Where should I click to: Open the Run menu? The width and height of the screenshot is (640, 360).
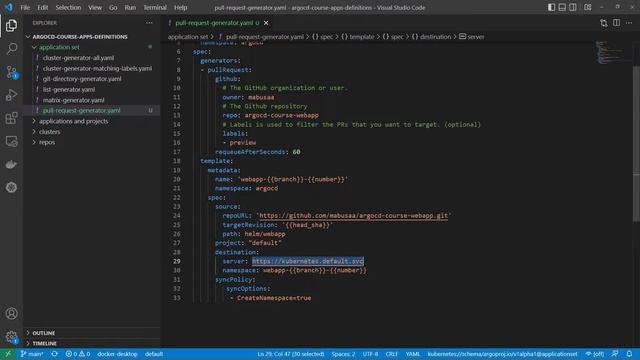click(x=130, y=7)
